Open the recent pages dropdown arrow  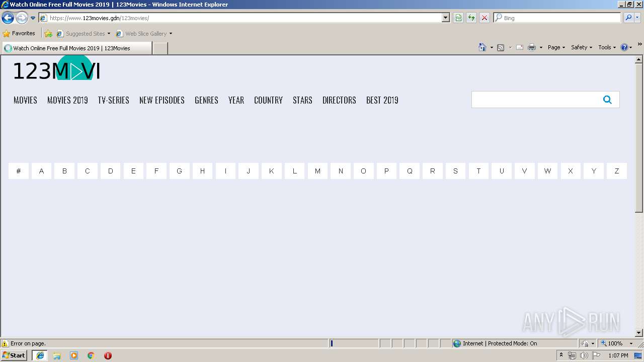pos(33,18)
